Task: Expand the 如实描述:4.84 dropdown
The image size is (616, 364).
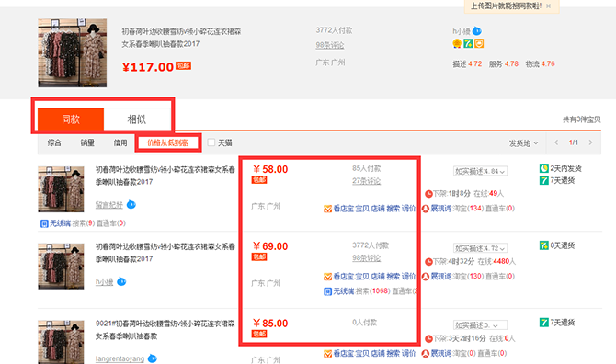Action: 480,171
